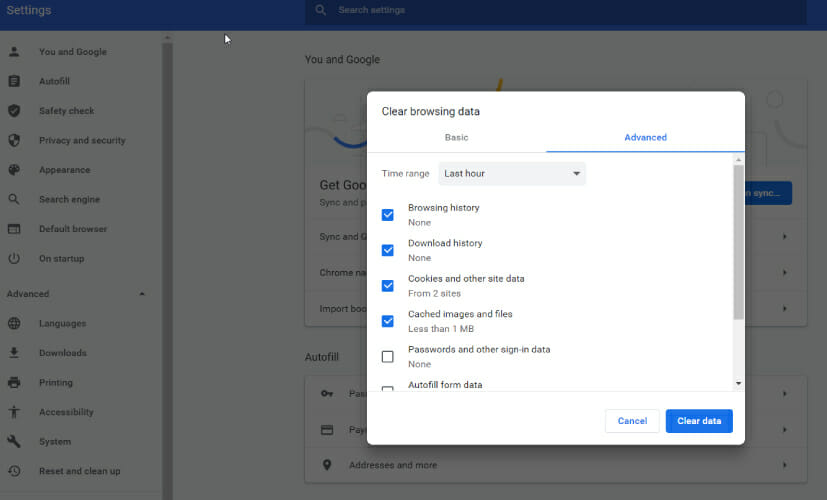827x500 pixels.
Task: Click the Reset and clean up history icon
Action: click(x=14, y=471)
